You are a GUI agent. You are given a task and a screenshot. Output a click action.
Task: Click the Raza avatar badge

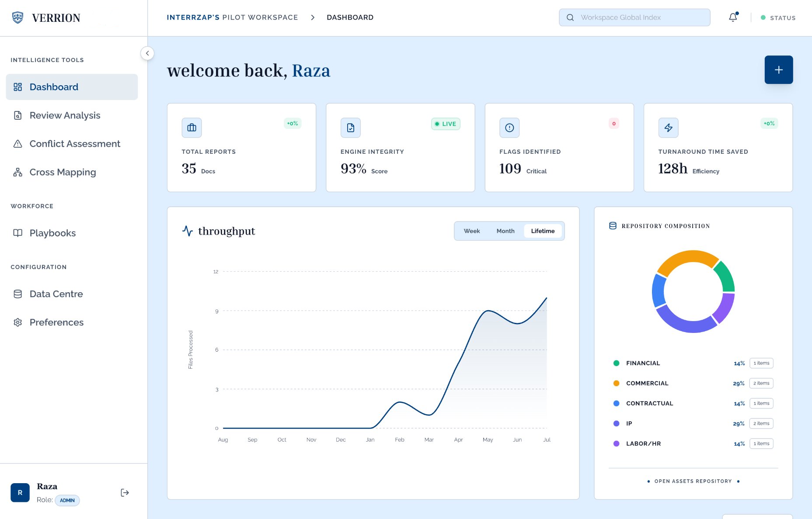(x=20, y=493)
